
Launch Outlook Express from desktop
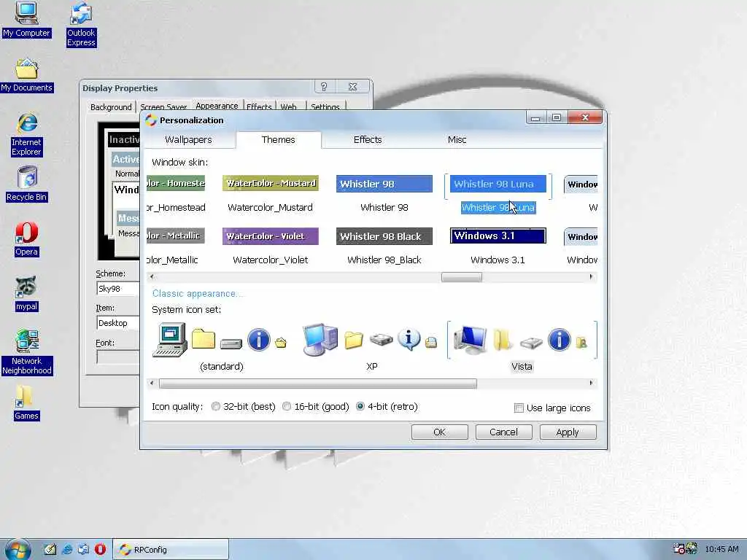pyautogui.click(x=81, y=24)
